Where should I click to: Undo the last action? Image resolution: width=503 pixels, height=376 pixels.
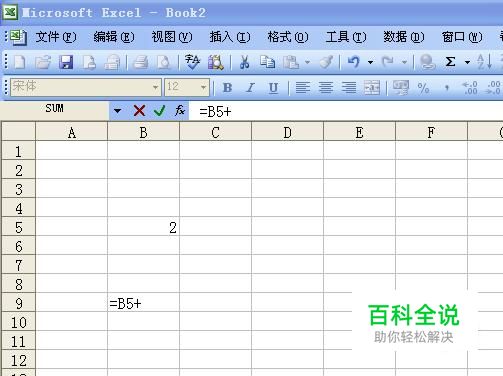[354, 62]
